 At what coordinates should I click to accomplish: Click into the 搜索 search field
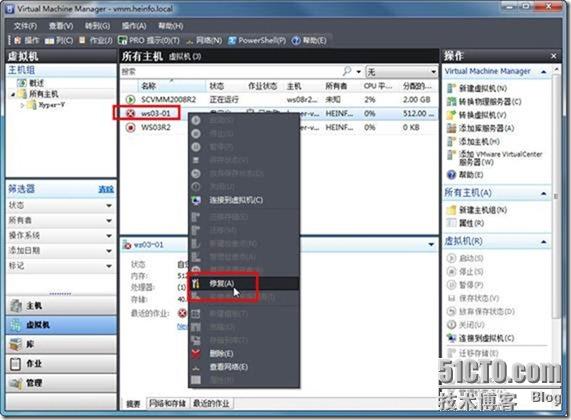[x=231, y=71]
